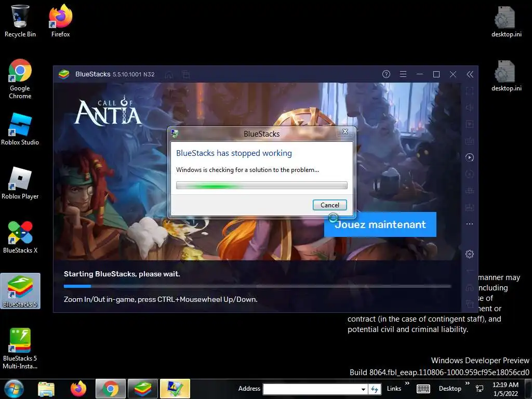532x399 pixels.
Task: Close the BlueStacks has stopped working dialog
Action: pyautogui.click(x=345, y=131)
